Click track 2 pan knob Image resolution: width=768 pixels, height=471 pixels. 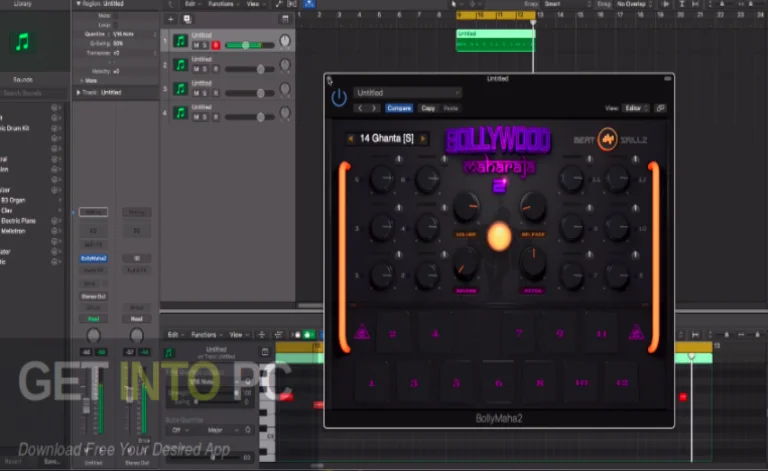click(285, 65)
